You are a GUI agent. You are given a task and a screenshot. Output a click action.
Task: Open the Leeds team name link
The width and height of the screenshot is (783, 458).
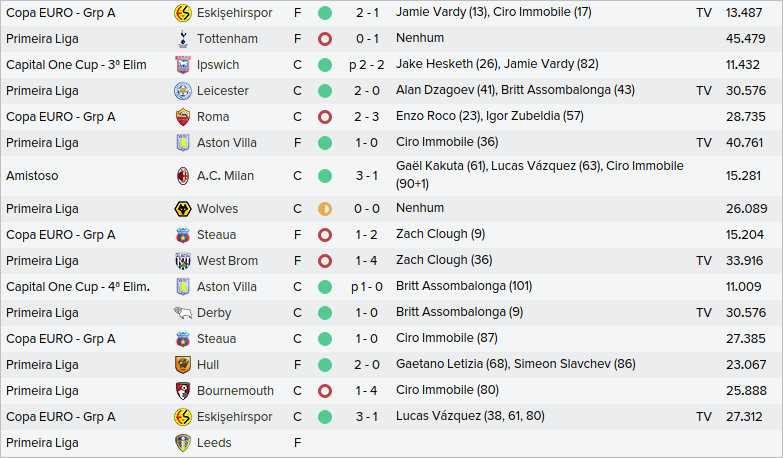point(214,443)
